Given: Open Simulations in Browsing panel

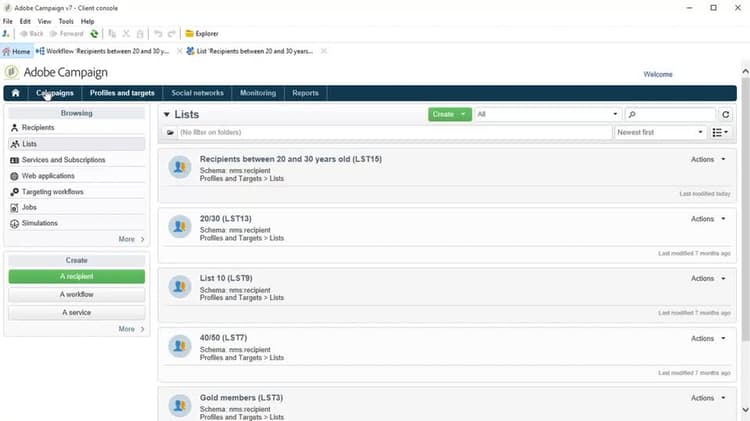Looking at the screenshot, I should (77, 223).
